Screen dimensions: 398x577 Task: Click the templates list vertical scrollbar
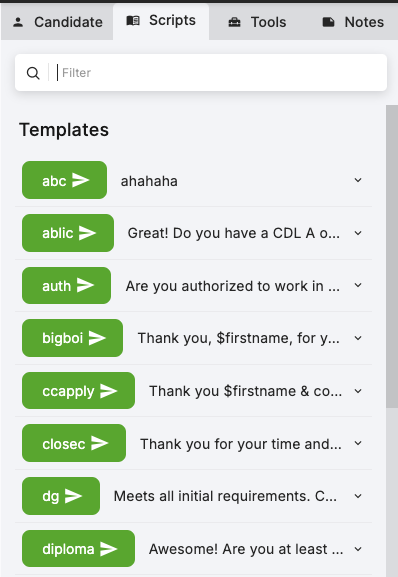[392, 256]
